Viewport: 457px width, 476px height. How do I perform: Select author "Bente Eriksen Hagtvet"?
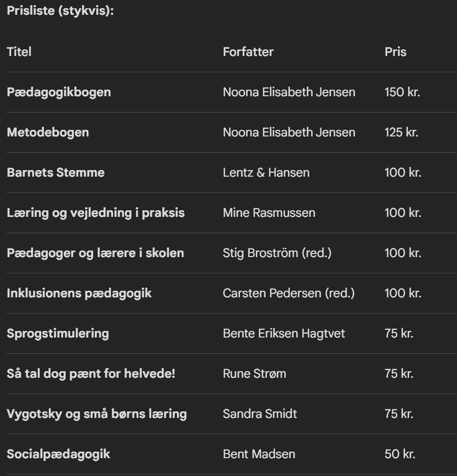[x=284, y=333]
